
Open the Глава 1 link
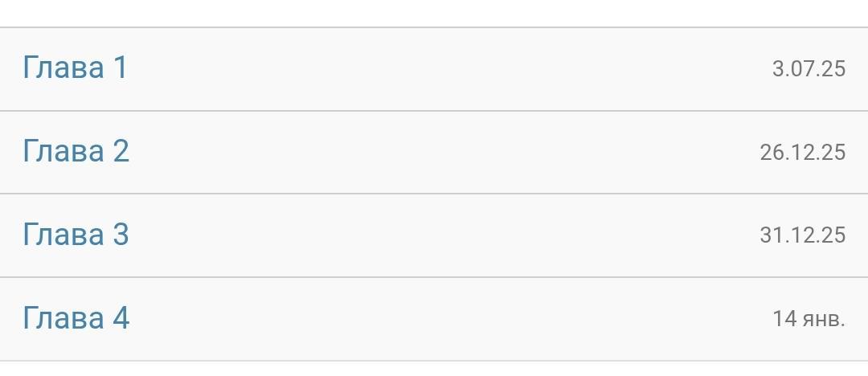(x=75, y=67)
